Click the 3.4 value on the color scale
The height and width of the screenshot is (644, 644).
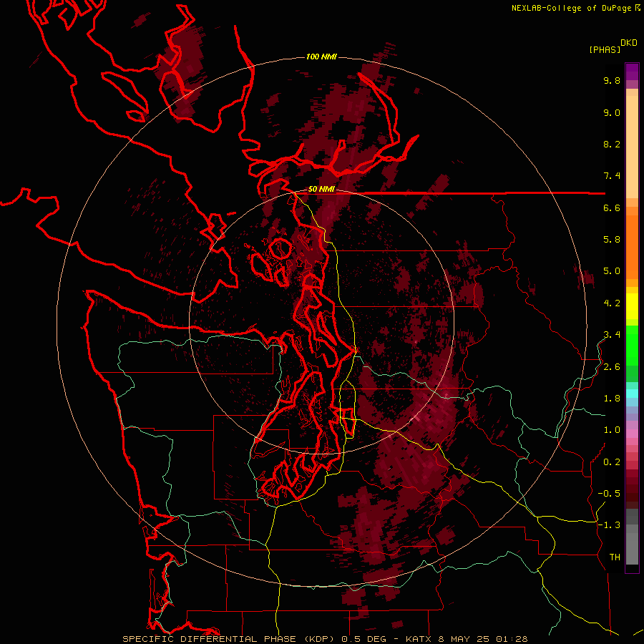[x=612, y=335]
